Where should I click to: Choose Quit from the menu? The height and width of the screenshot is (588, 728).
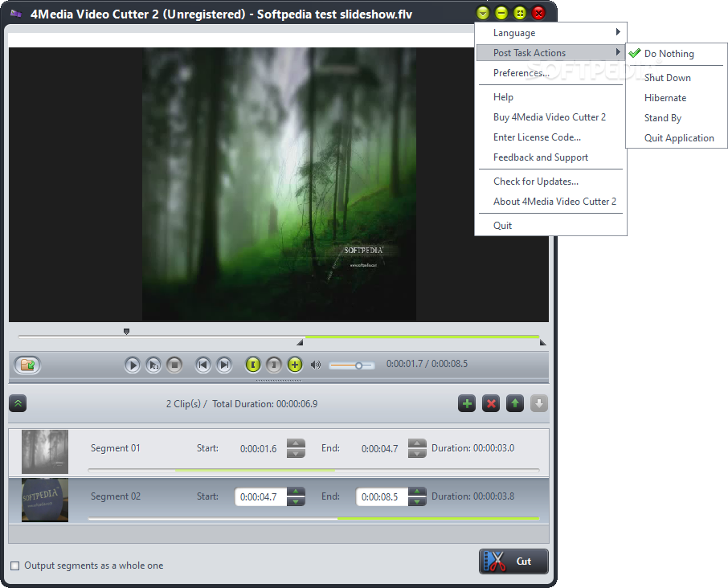[551, 226]
